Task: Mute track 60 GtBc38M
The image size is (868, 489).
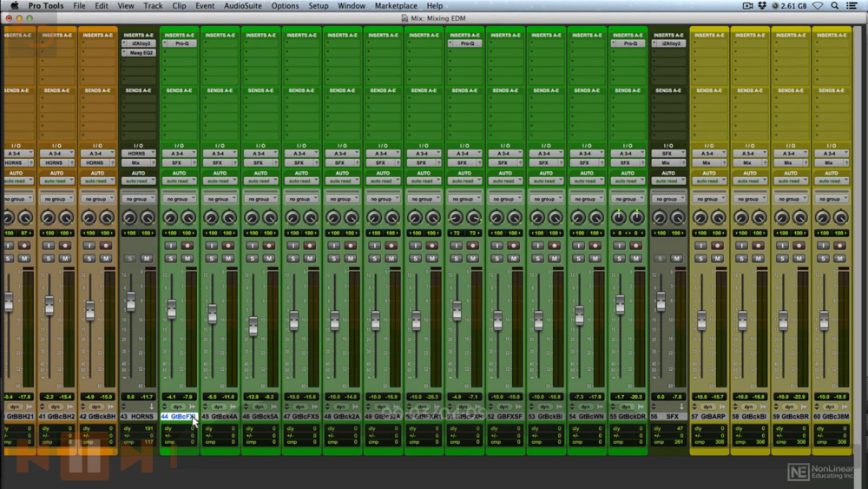Action: pos(839,258)
